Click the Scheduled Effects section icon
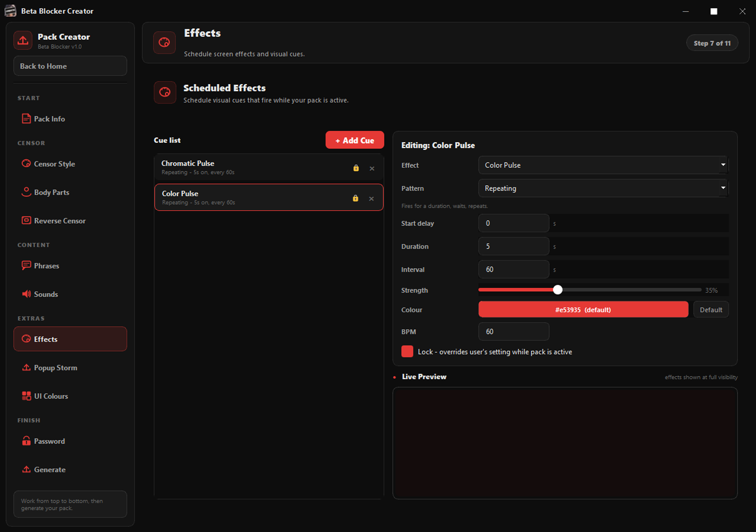Screen dimensions: 756x532 coord(165,93)
